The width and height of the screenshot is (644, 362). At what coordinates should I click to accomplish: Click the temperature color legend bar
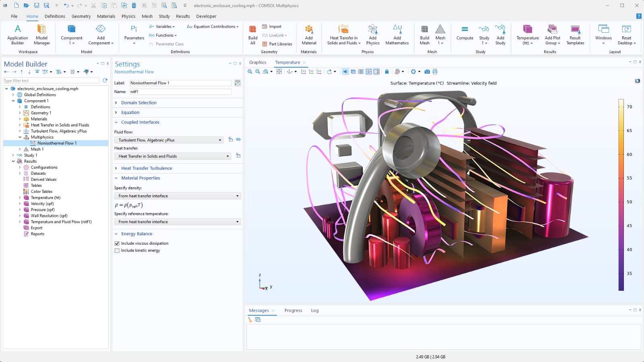(x=621, y=195)
